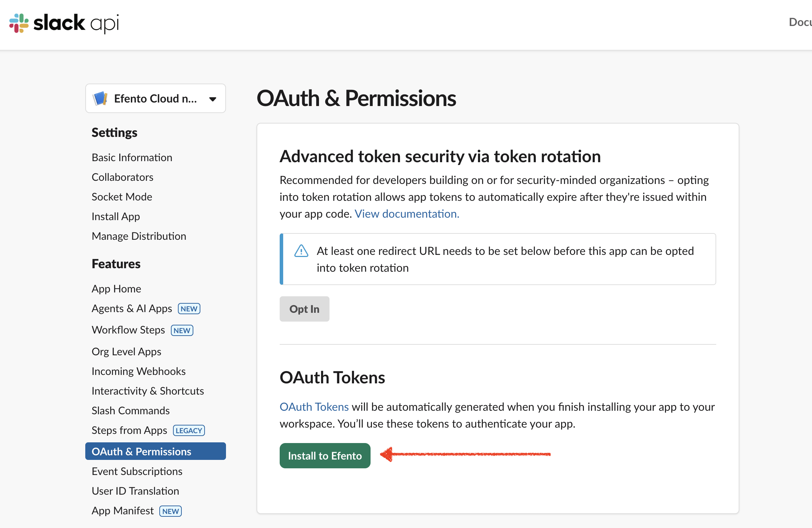Open Incoming Webhooks settings
Viewport: 812px width, 528px height.
(139, 371)
